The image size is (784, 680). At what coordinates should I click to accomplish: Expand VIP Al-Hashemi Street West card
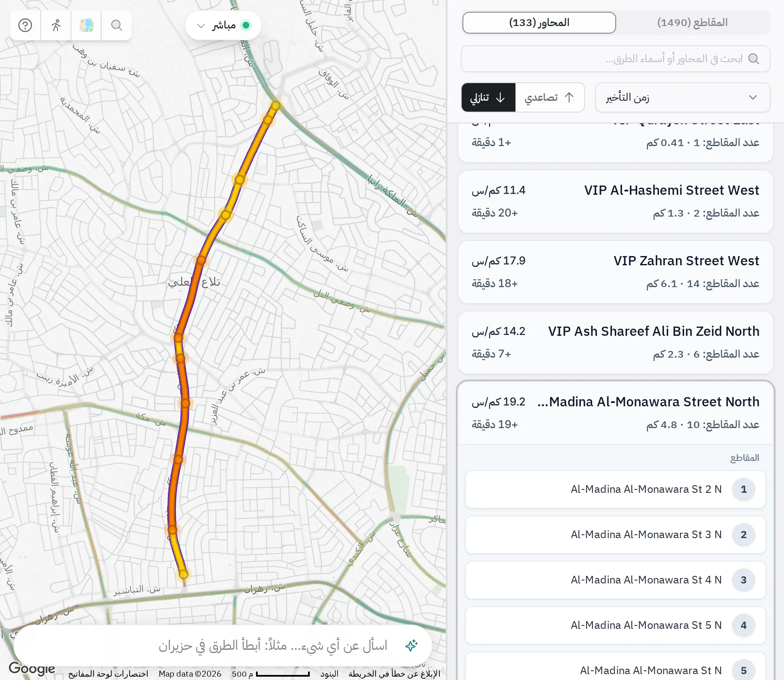(615, 201)
